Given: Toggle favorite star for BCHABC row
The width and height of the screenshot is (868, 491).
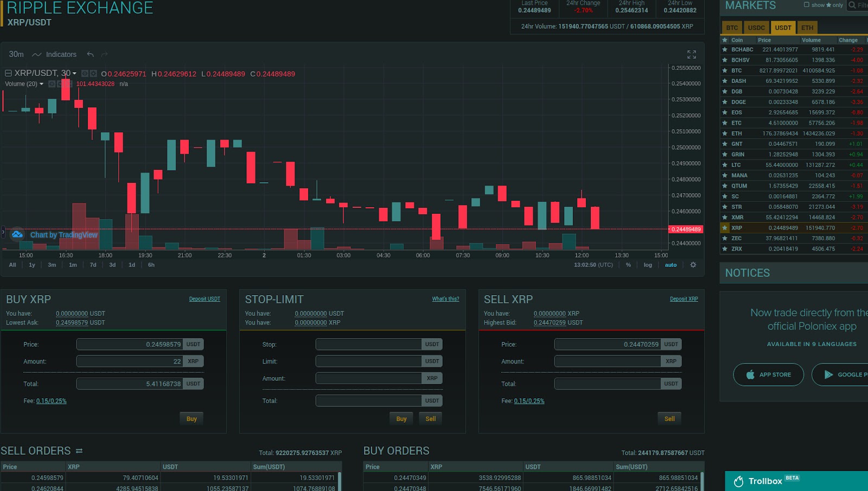Looking at the screenshot, I should [725, 49].
